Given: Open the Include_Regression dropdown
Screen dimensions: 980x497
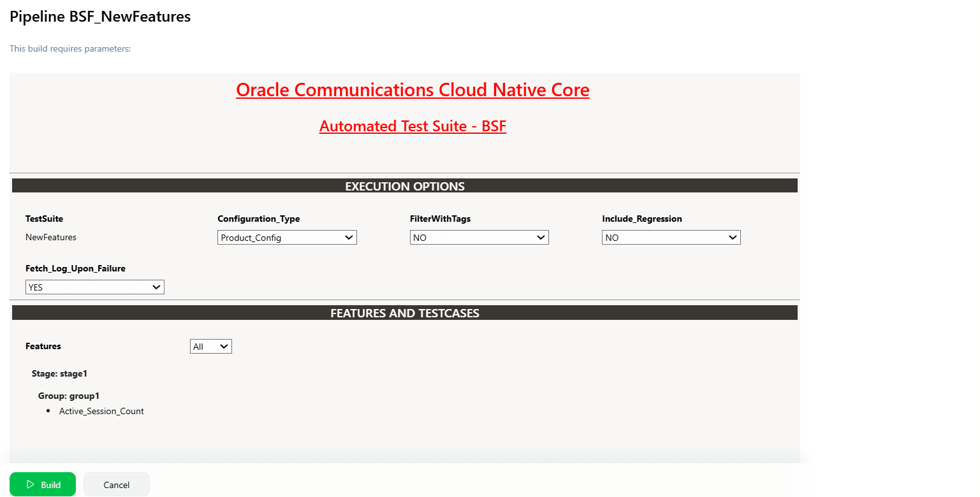Looking at the screenshot, I should [670, 237].
